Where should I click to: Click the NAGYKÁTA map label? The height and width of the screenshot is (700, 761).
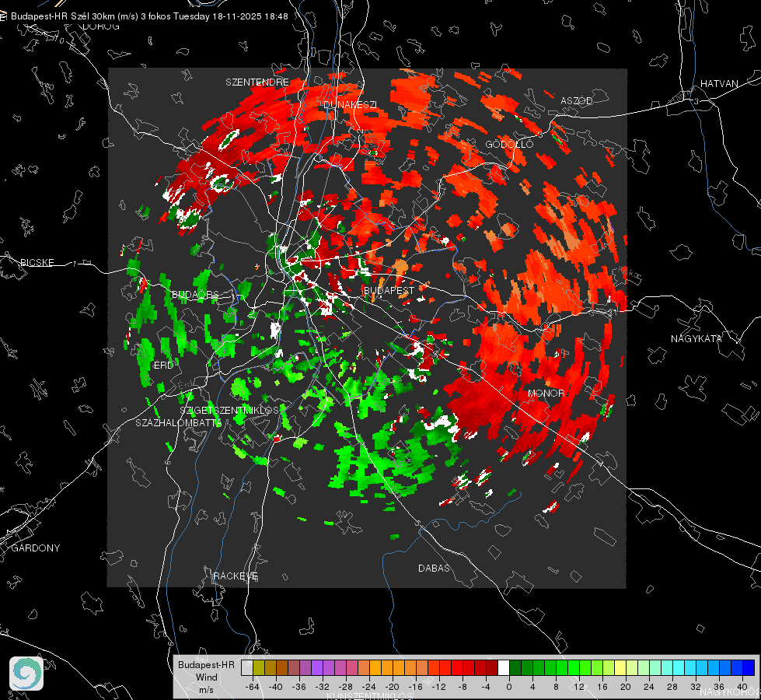[696, 338]
